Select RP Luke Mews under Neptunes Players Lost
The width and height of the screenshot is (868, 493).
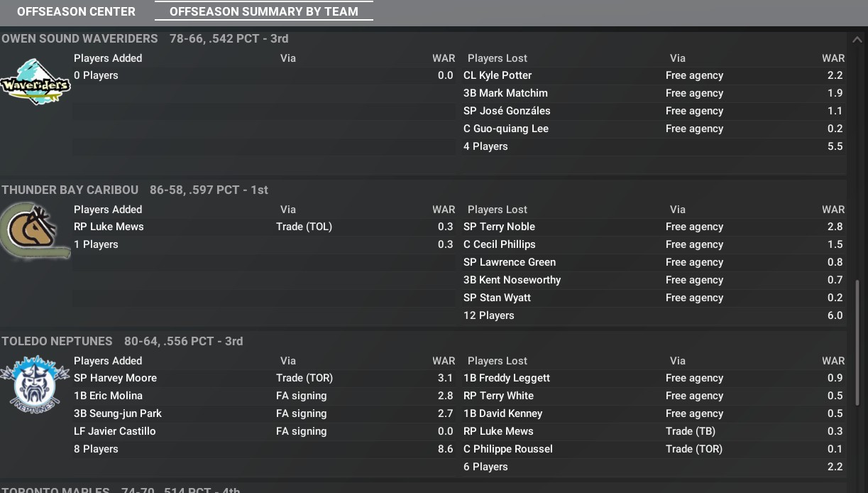click(x=498, y=431)
